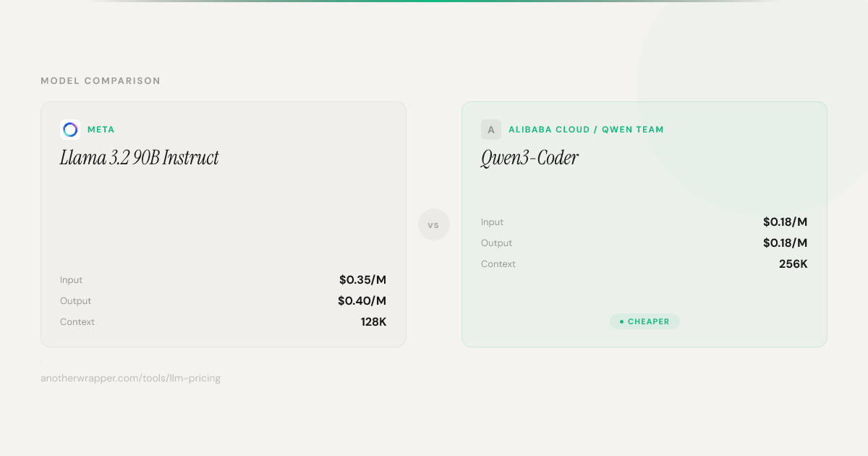Click the gray "A" avatar icon
Image resolution: width=868 pixels, height=456 pixels.
(x=491, y=130)
